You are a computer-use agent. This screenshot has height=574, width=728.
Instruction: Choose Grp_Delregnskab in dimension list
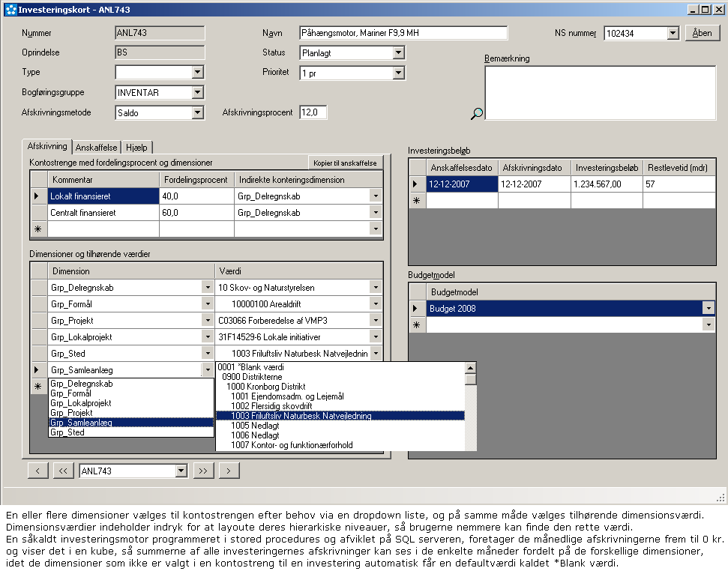[130, 384]
